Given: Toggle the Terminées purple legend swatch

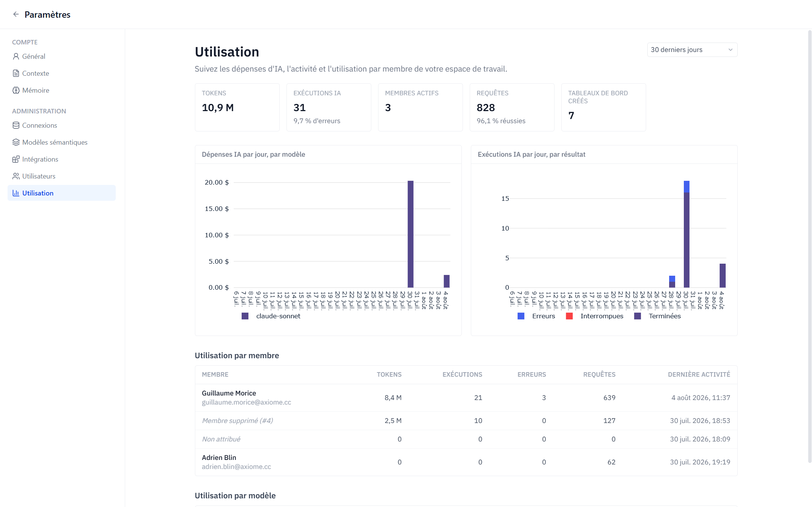Looking at the screenshot, I should pos(637,316).
